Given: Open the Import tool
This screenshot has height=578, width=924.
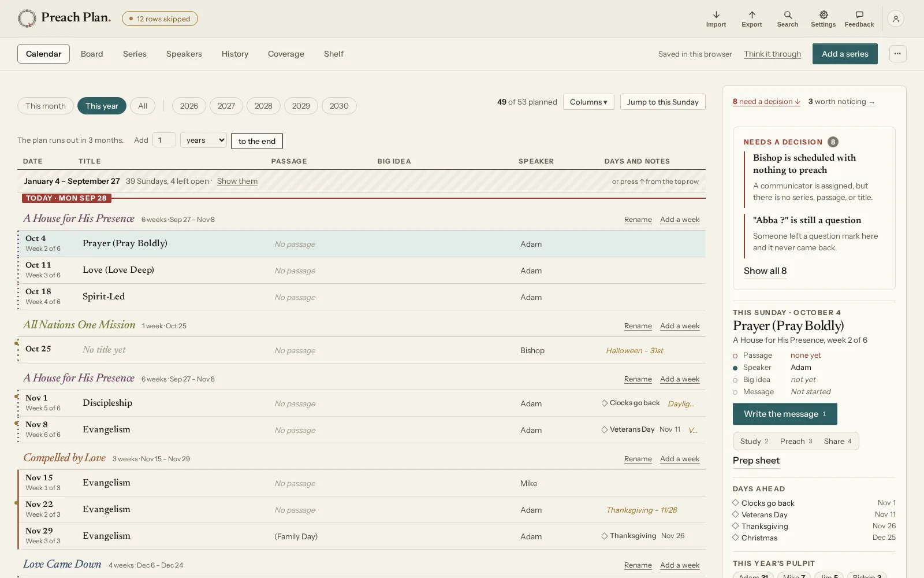Looking at the screenshot, I should click(x=716, y=18).
